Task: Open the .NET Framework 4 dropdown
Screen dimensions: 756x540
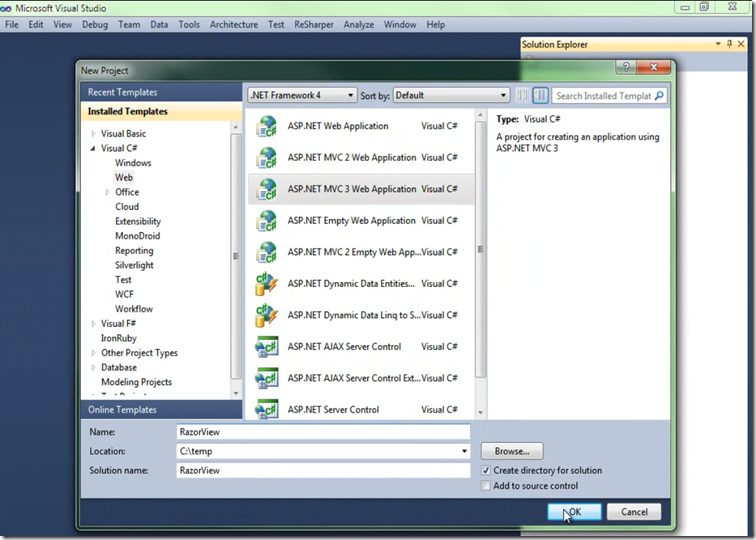Action: 302,95
